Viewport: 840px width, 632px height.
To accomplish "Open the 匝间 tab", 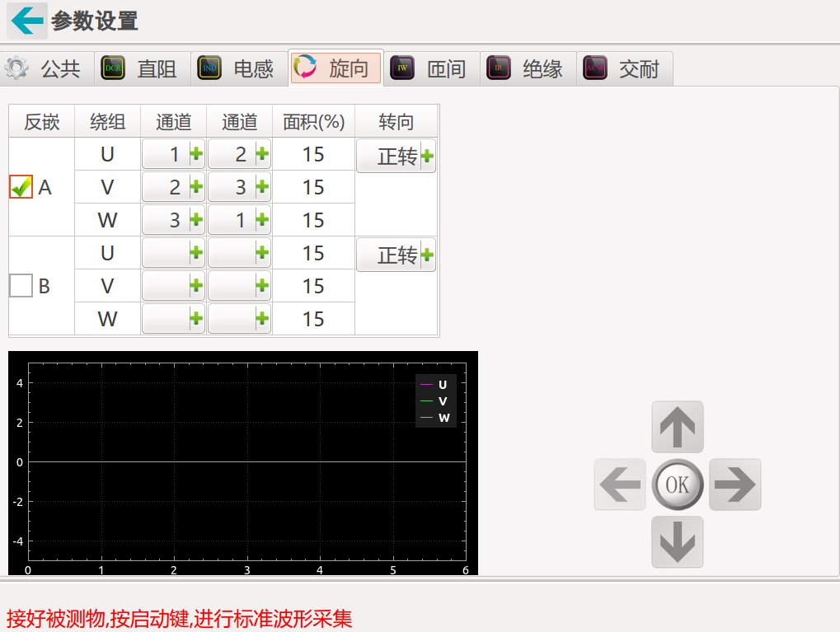I will [432, 68].
